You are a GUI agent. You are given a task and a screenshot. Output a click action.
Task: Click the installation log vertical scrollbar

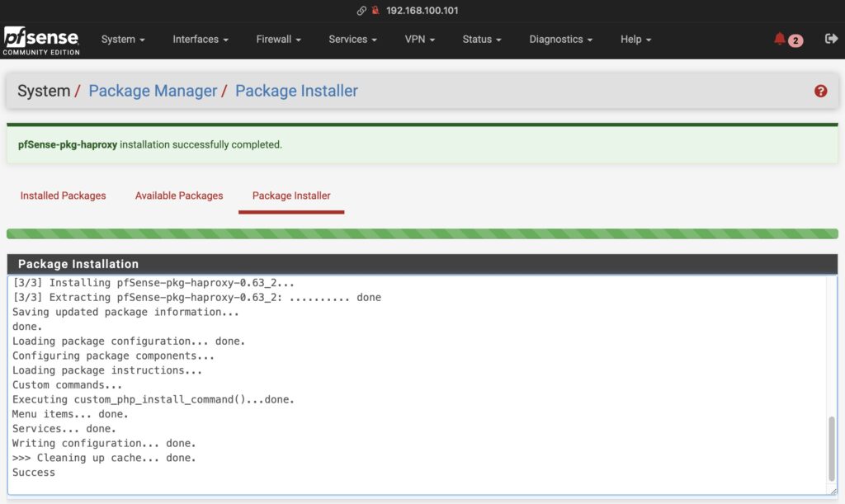832,449
